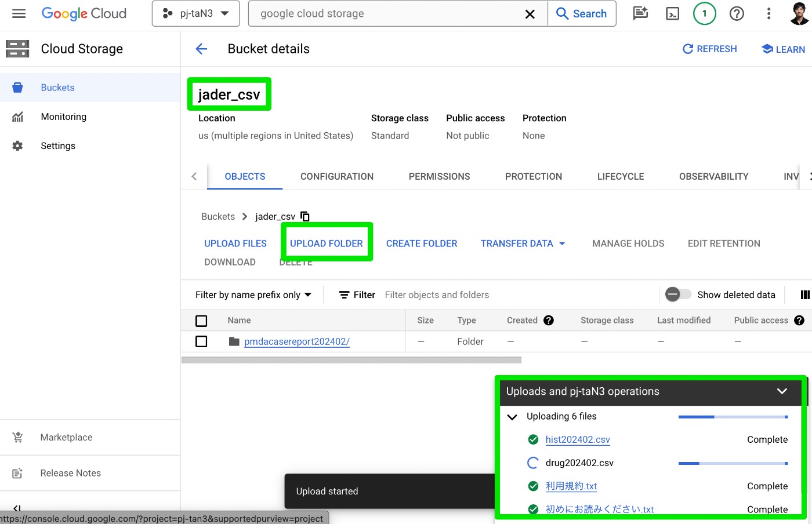Toggle the Show deleted data switch

678,294
